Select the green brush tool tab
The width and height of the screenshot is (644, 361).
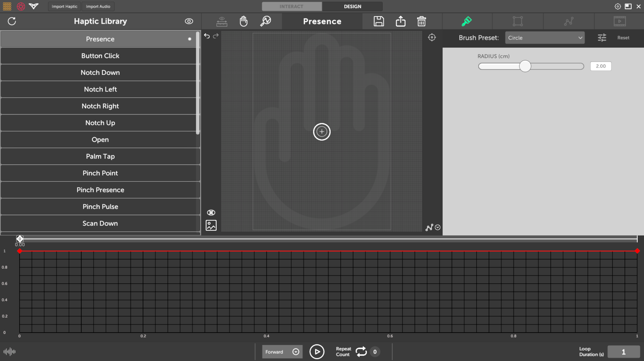coord(467,21)
